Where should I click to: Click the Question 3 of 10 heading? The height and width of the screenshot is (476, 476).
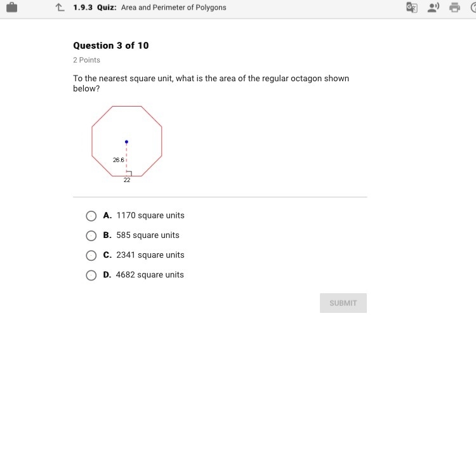111,46
